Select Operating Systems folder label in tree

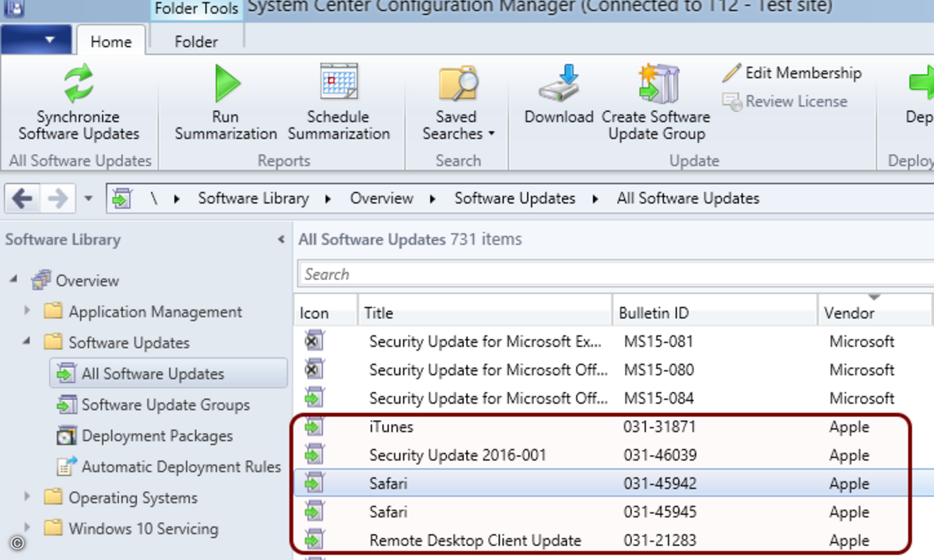pyautogui.click(x=133, y=498)
